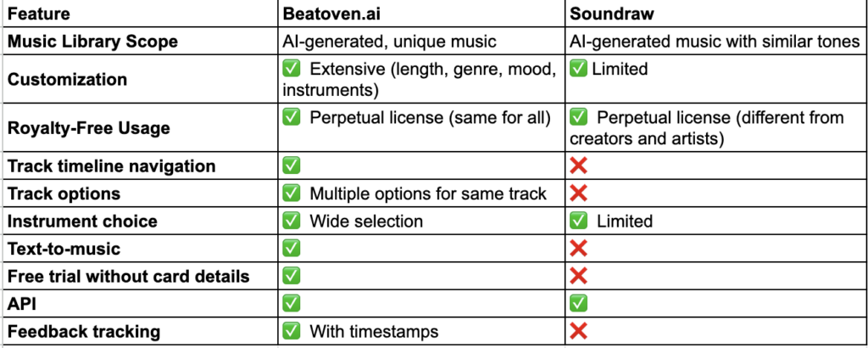Click the "Multiple options for same track" text

(x=428, y=194)
